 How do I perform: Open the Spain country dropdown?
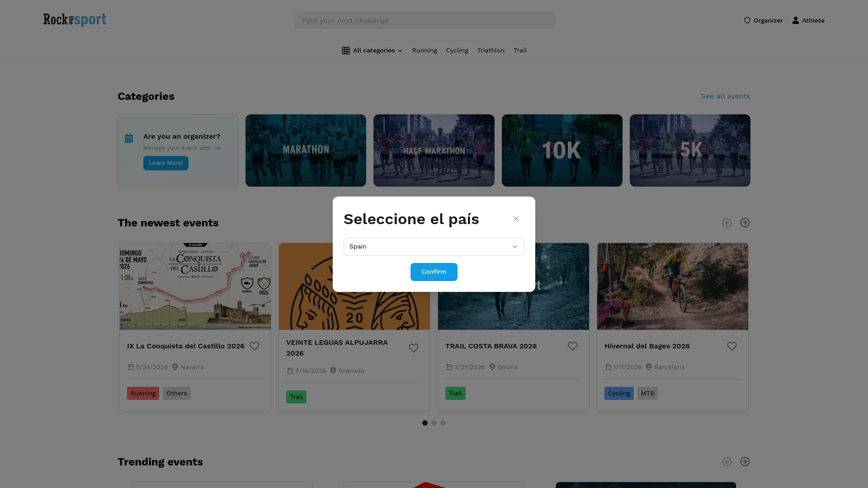pyautogui.click(x=434, y=247)
